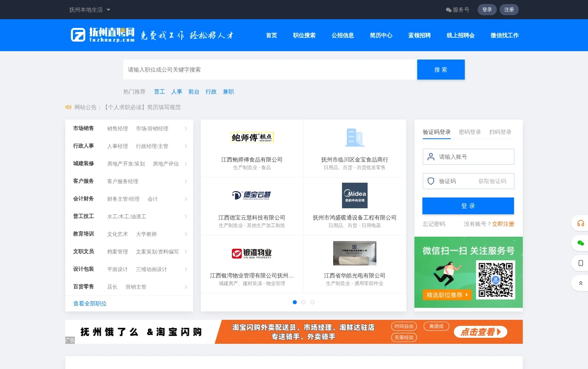Expand the 行政人事 category arrow
588x369 pixels.
(186, 146)
